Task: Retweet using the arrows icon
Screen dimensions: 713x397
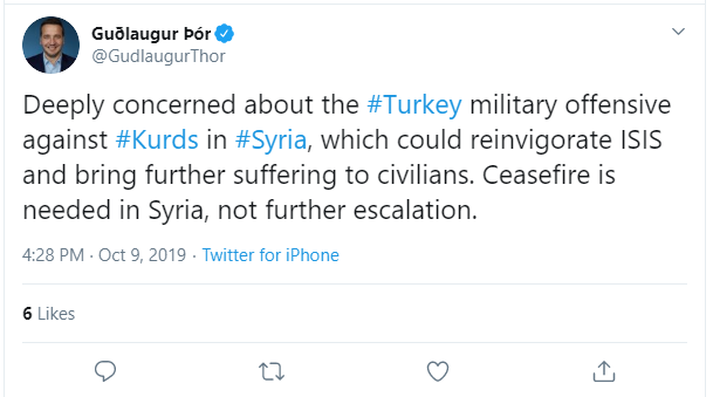Action: pos(271,371)
